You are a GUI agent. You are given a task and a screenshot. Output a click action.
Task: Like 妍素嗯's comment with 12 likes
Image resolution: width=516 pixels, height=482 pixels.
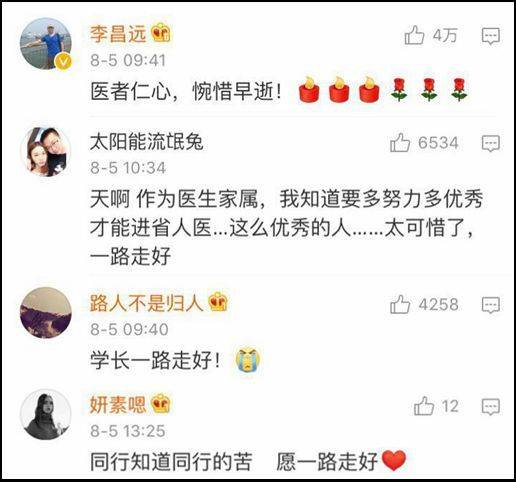coord(424,406)
